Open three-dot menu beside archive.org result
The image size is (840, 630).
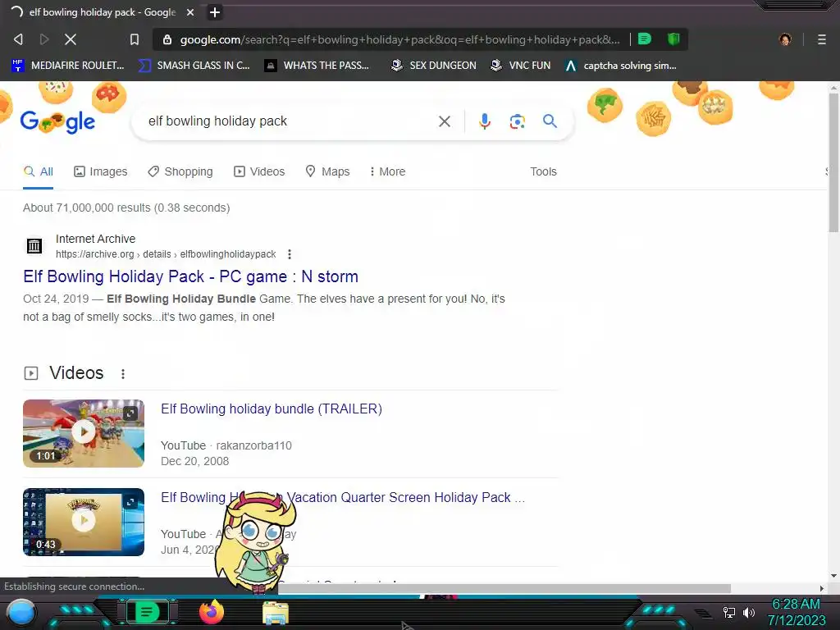[290, 254]
